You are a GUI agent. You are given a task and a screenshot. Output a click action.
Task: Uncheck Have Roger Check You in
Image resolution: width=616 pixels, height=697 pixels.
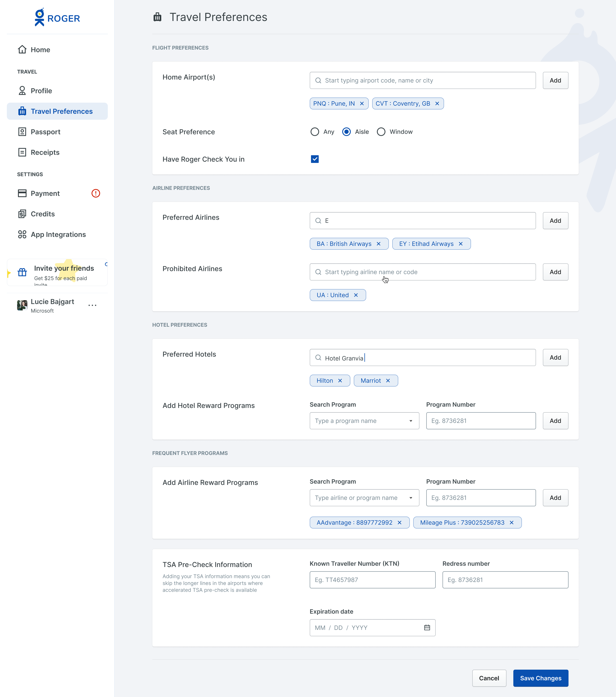(x=314, y=159)
